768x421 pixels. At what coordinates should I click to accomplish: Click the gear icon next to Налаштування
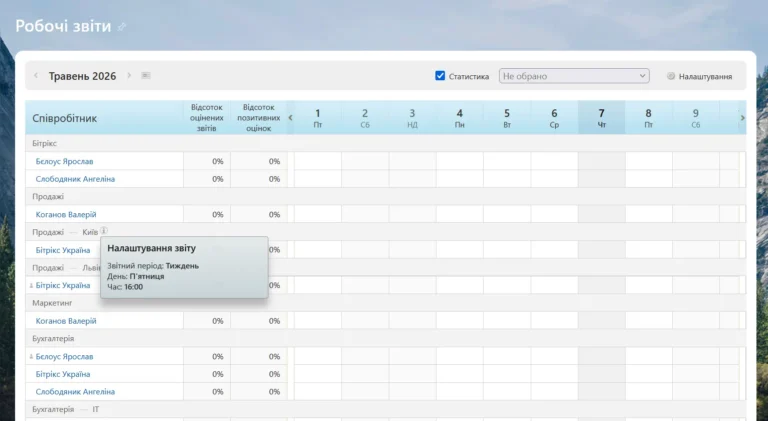coord(671,76)
